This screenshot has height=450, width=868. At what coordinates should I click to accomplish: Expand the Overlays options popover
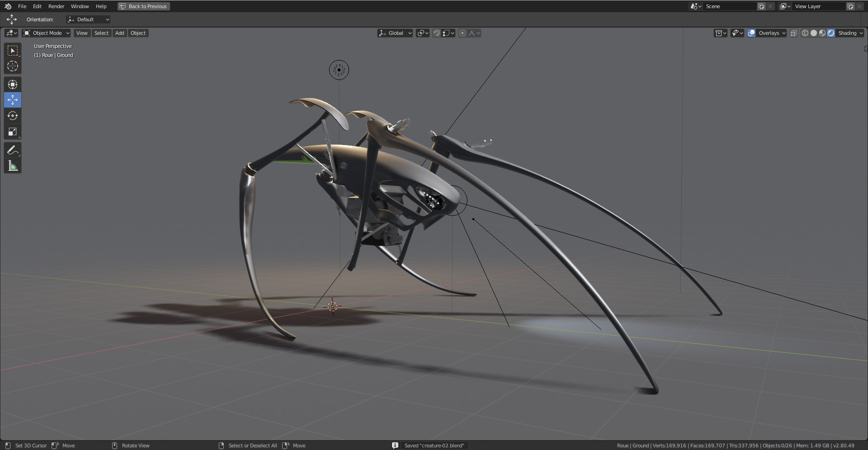(772, 33)
